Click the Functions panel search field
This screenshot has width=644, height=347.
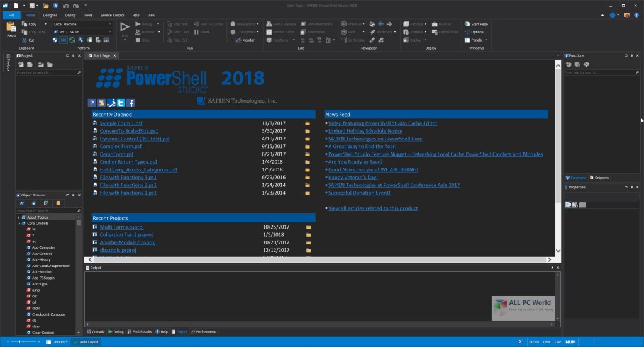click(x=602, y=73)
